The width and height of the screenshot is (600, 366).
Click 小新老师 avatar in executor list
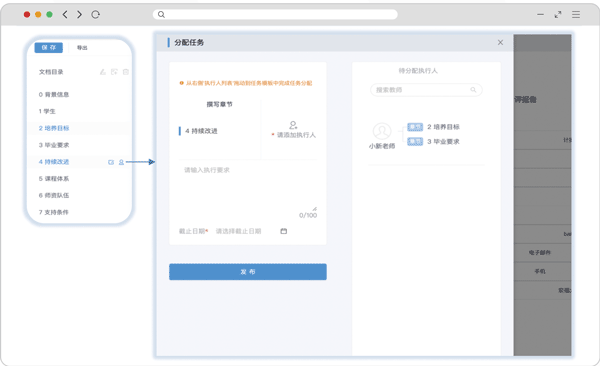(382, 131)
